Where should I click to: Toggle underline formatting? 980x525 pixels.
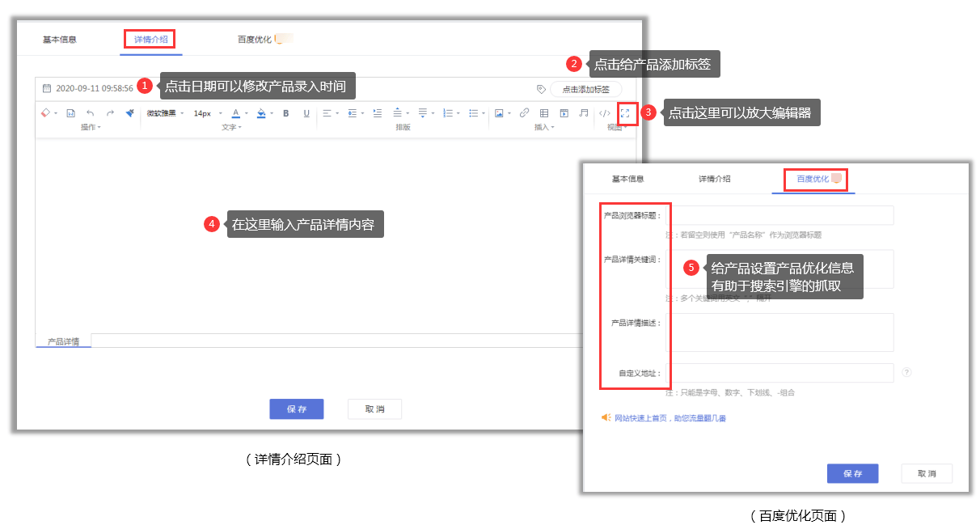[306, 114]
